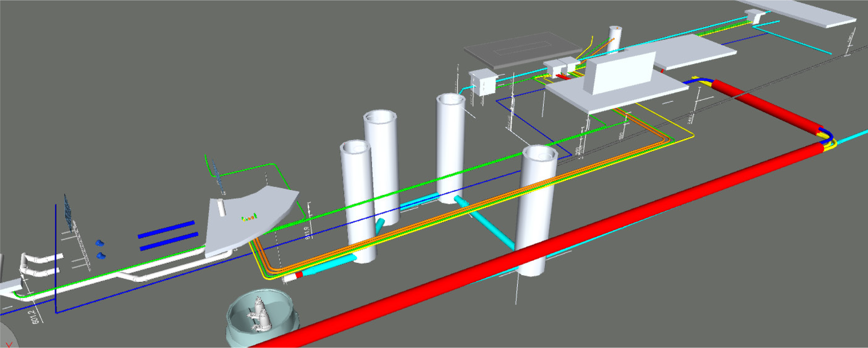
Task: Click the red X axis marker
Action: (x=9, y=344)
